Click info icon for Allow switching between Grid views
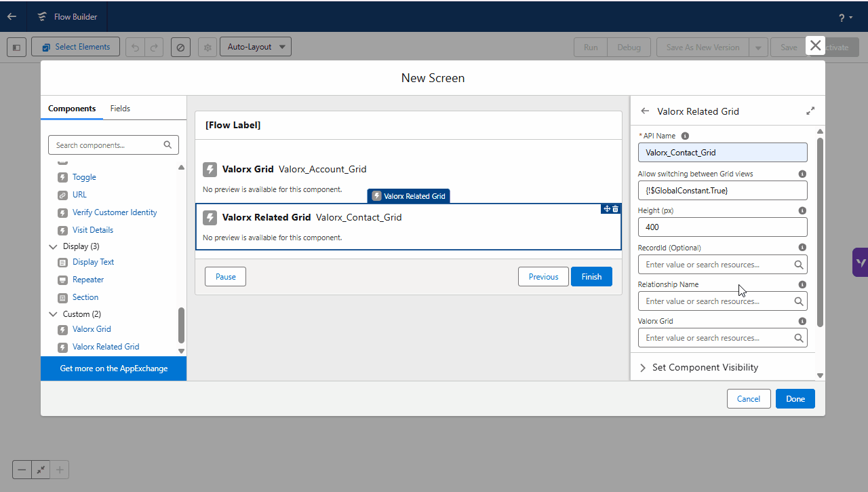The width and height of the screenshot is (868, 492). point(802,174)
